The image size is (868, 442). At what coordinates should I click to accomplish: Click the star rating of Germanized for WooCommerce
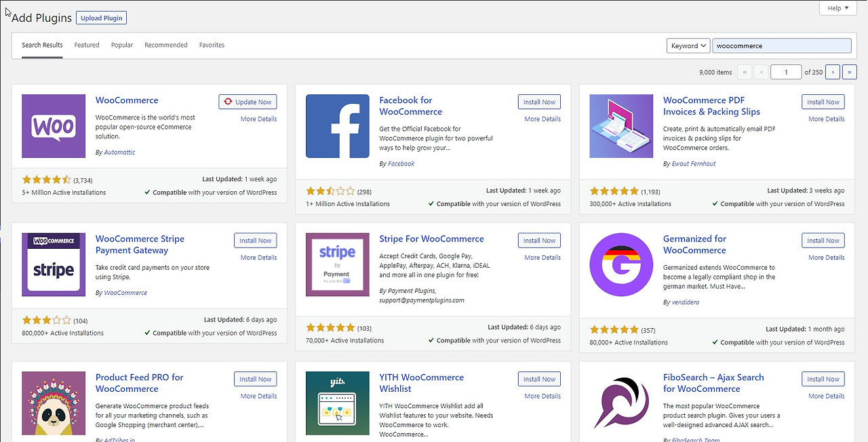(614, 330)
